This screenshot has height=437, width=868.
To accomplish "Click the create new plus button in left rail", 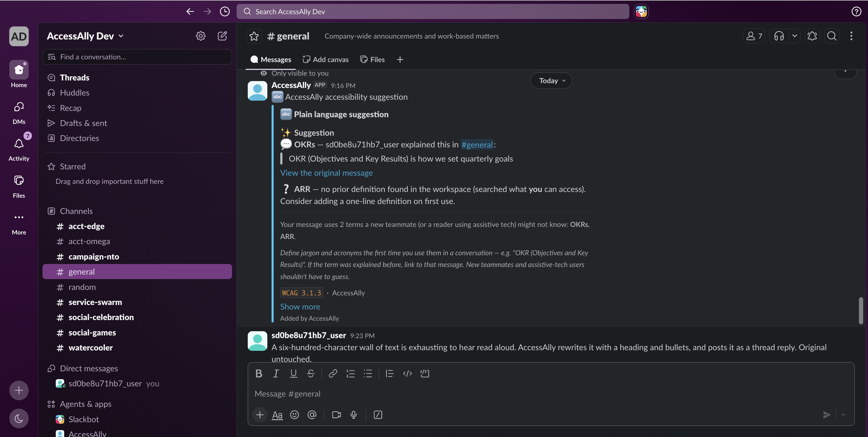I will point(19,391).
